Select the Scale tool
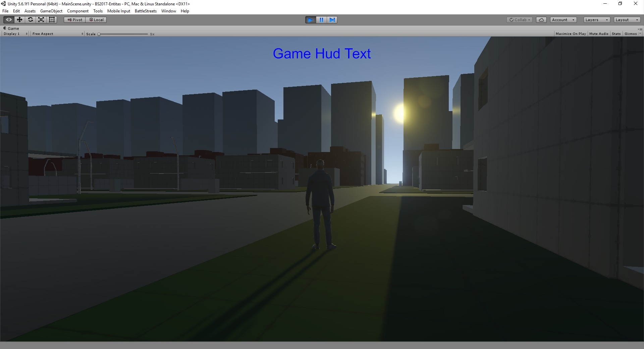 pos(41,20)
